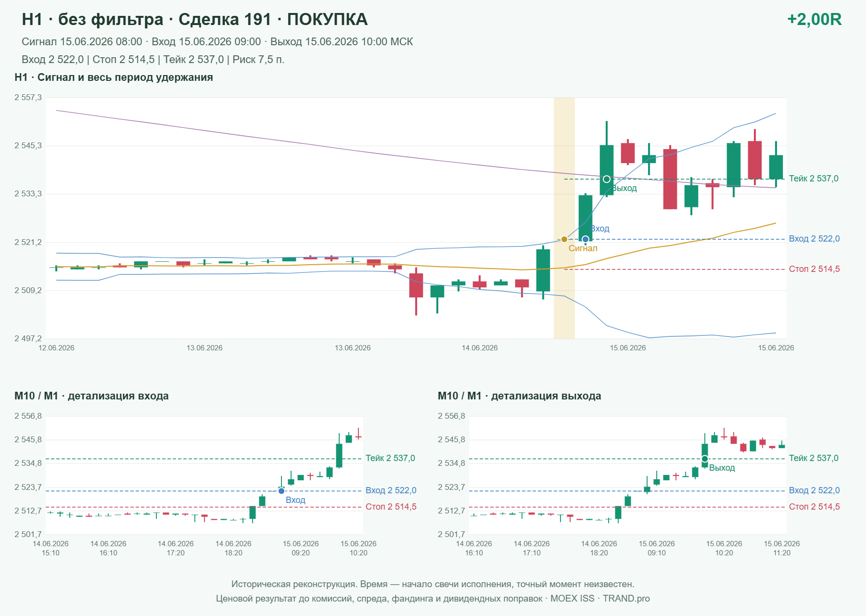Click the title 'H1 · без фильтра · Сделка 191 · ПОКУПКА'
The image size is (866, 616).
point(195,19)
